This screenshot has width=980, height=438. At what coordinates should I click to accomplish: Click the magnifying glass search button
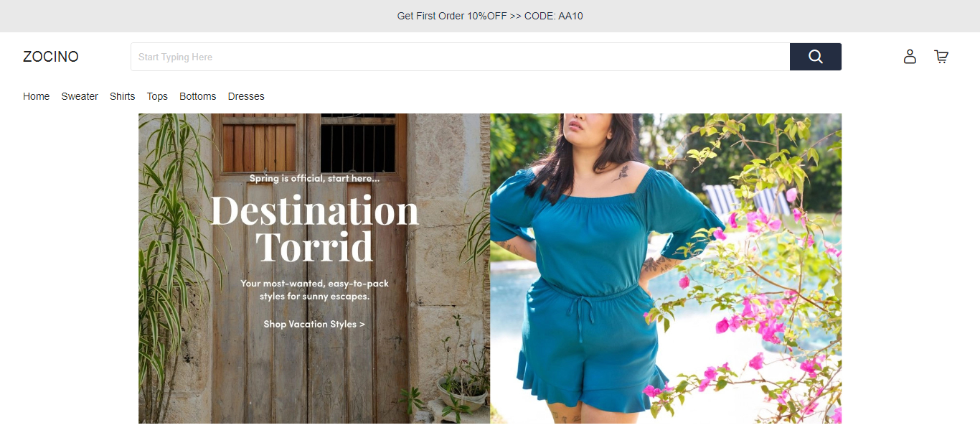[x=816, y=57]
